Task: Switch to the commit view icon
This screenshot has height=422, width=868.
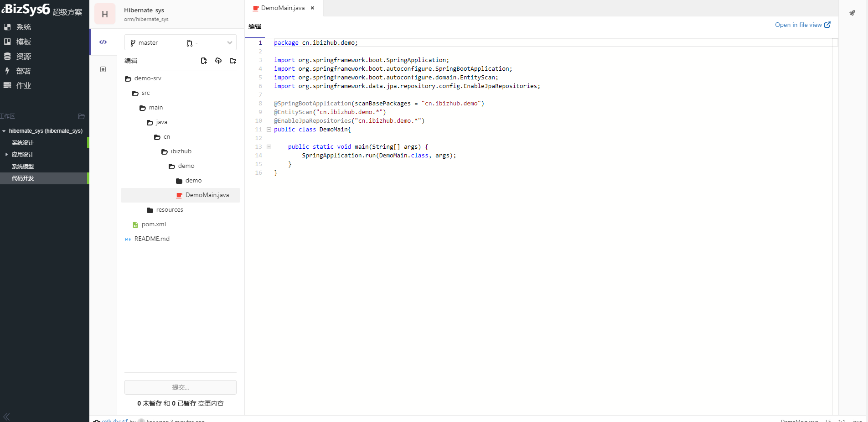Action: tap(103, 69)
